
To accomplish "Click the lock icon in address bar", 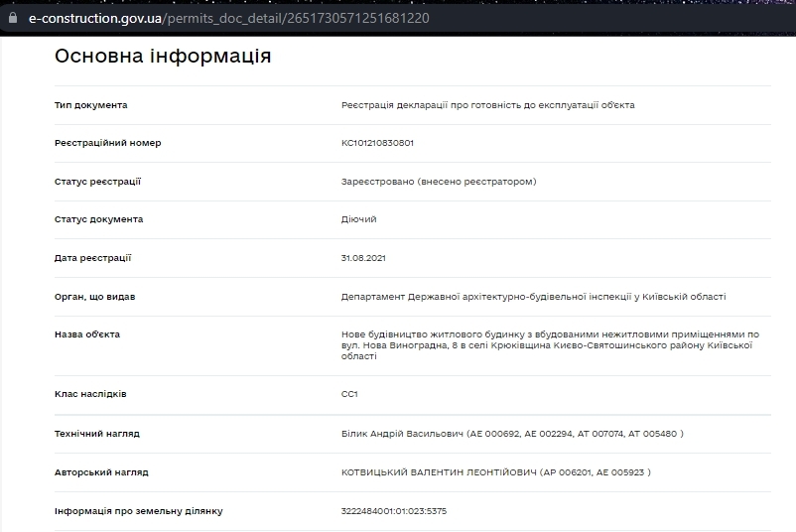I will pyautogui.click(x=13, y=18).
